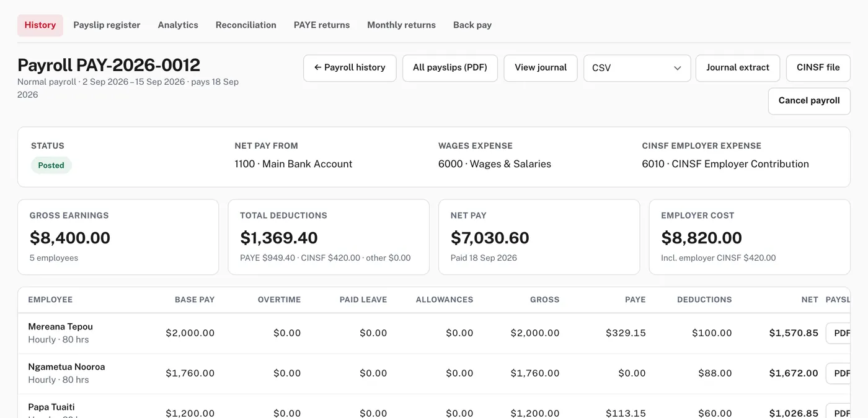Click the 6010 · CINSF Employer Contribution account

pos(725,164)
